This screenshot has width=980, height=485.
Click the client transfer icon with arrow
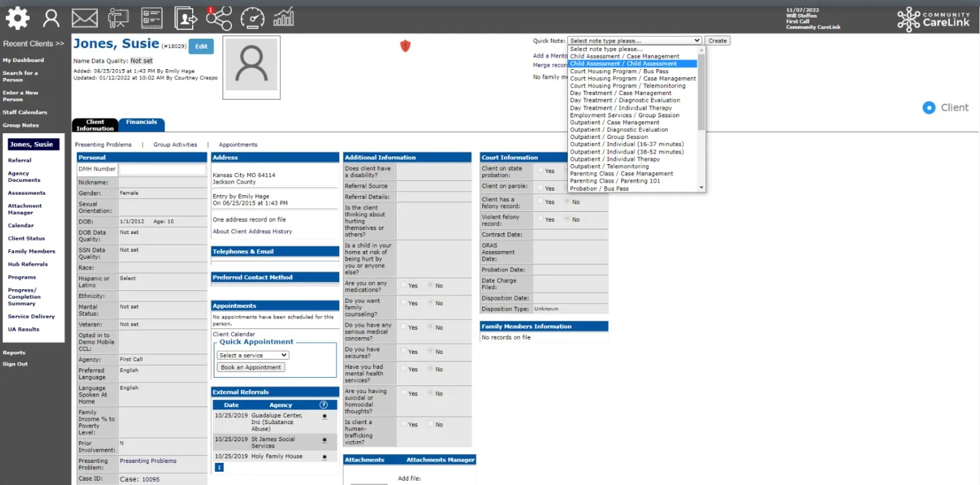pyautogui.click(x=184, y=18)
